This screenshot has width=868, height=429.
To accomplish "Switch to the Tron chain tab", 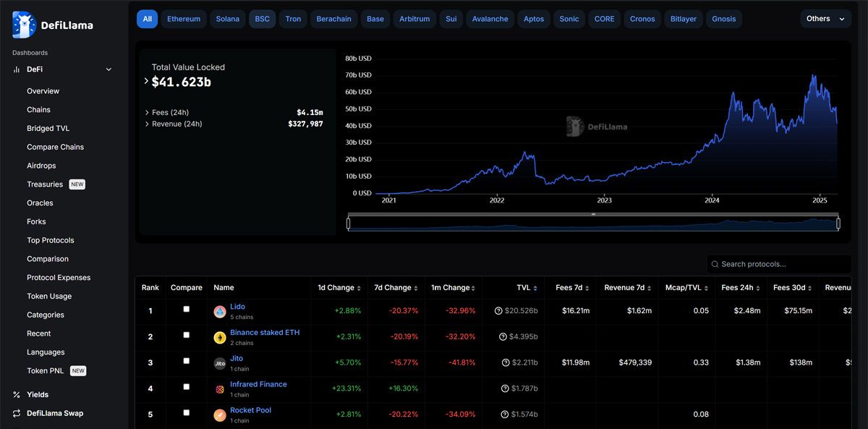I will [293, 19].
